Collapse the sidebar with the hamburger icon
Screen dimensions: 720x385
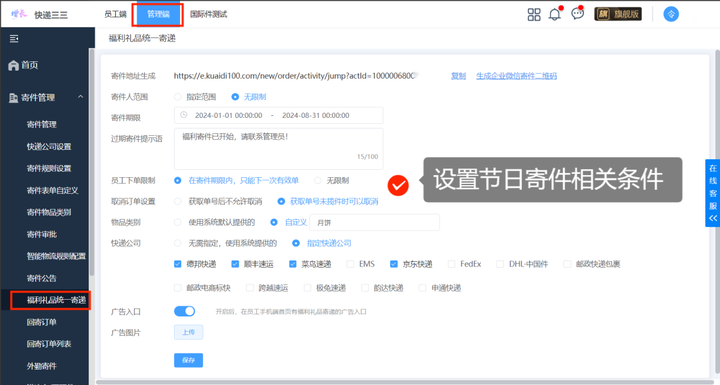point(14,39)
